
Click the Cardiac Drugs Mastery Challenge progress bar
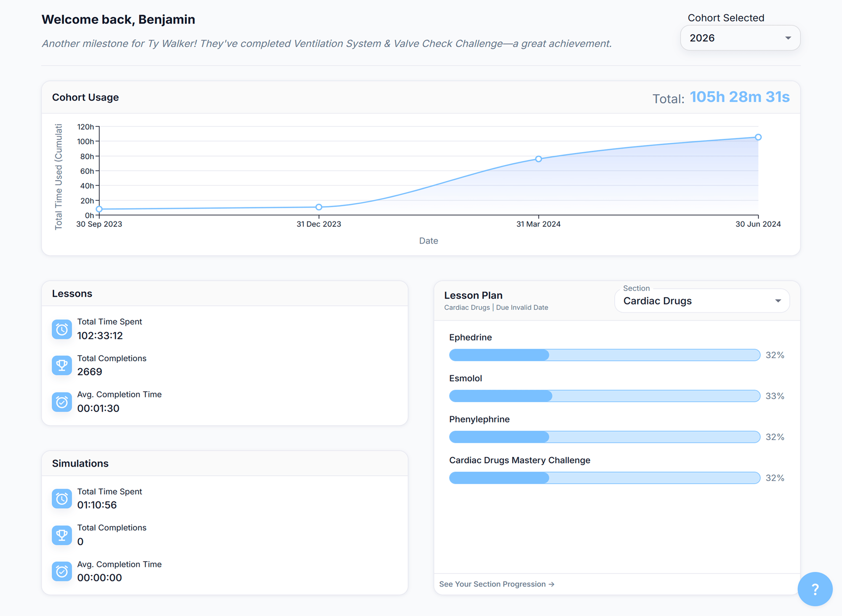point(605,478)
